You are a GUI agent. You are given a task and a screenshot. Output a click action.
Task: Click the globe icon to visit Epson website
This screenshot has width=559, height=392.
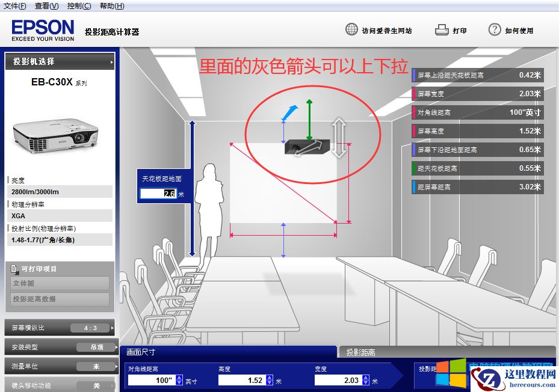351,28
